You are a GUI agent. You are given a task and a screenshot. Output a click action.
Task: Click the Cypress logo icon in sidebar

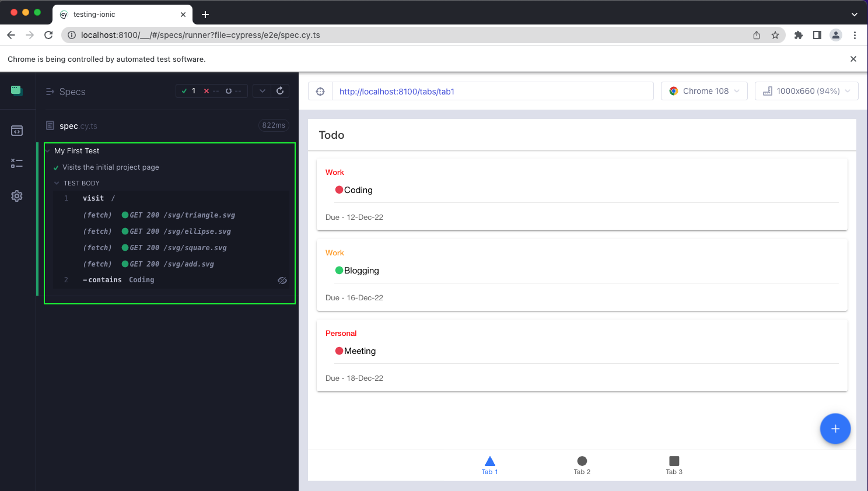coord(16,90)
